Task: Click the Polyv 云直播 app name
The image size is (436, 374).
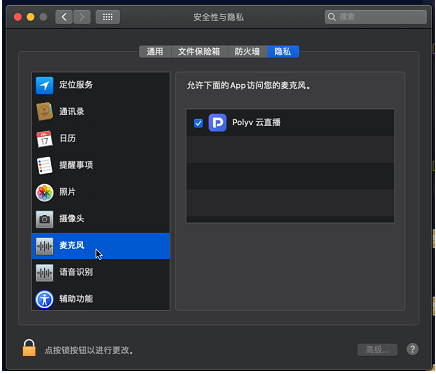Action: (x=256, y=122)
